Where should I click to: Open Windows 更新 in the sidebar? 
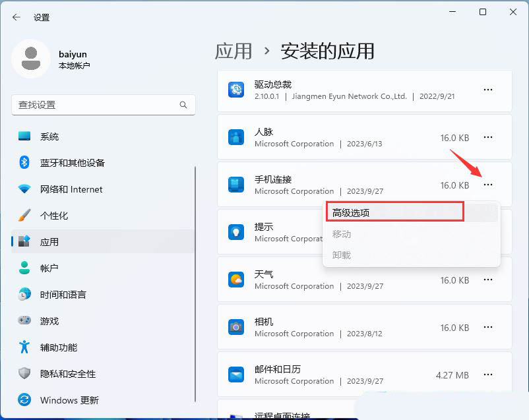[69, 400]
